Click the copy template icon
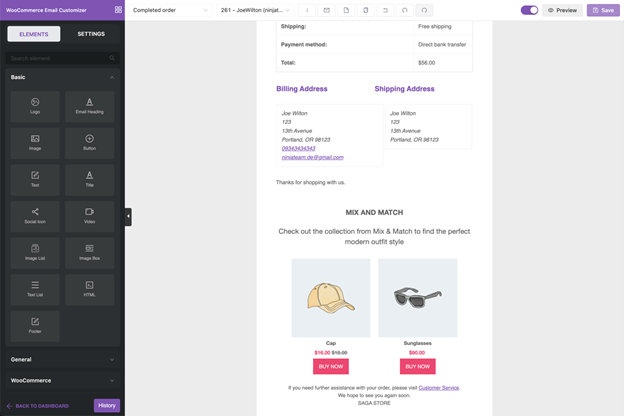 [x=365, y=10]
